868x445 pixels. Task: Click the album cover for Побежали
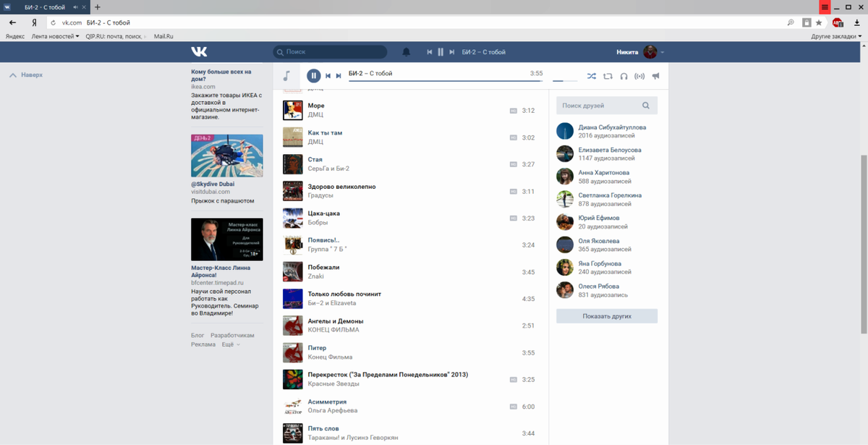[292, 271]
